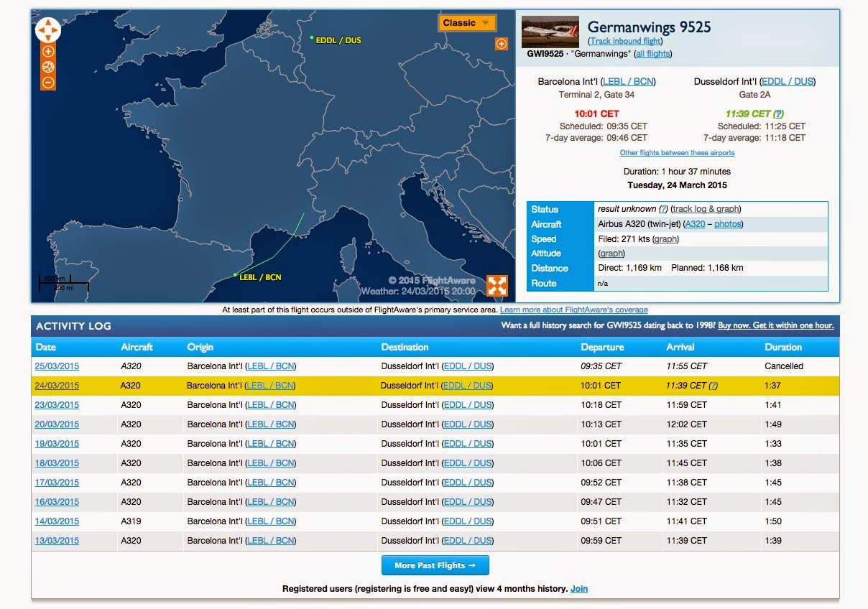The width and height of the screenshot is (868, 609).
Task: Click the Cancelled duration cell
Action: point(784,366)
